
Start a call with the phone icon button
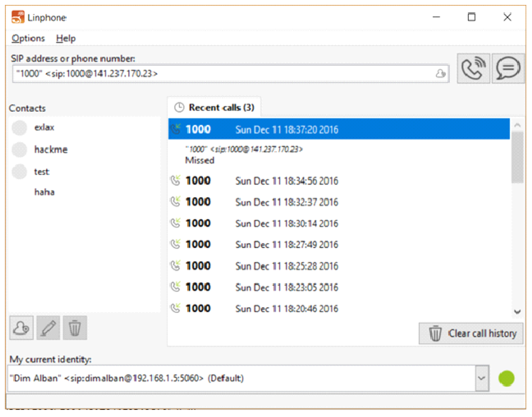pos(473,69)
